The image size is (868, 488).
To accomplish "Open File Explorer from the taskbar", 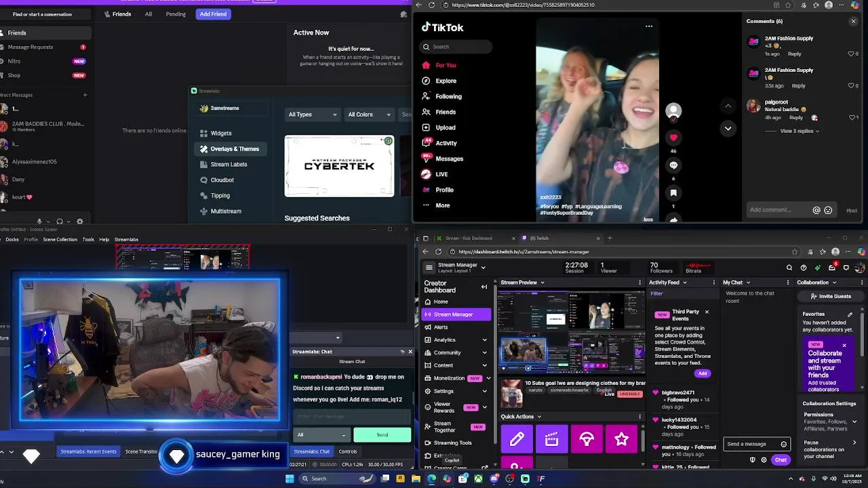I will coord(416,479).
